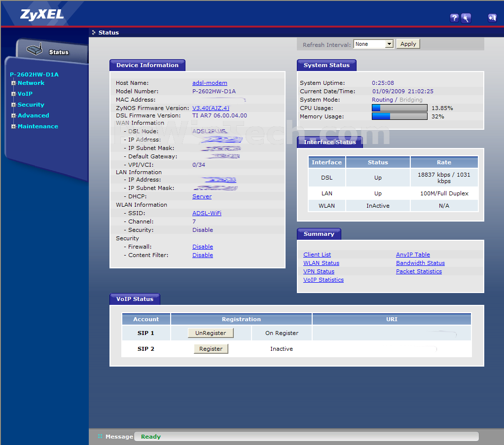Open the Refresh Interval dropdown
The width and height of the screenshot is (504, 445).
[373, 44]
